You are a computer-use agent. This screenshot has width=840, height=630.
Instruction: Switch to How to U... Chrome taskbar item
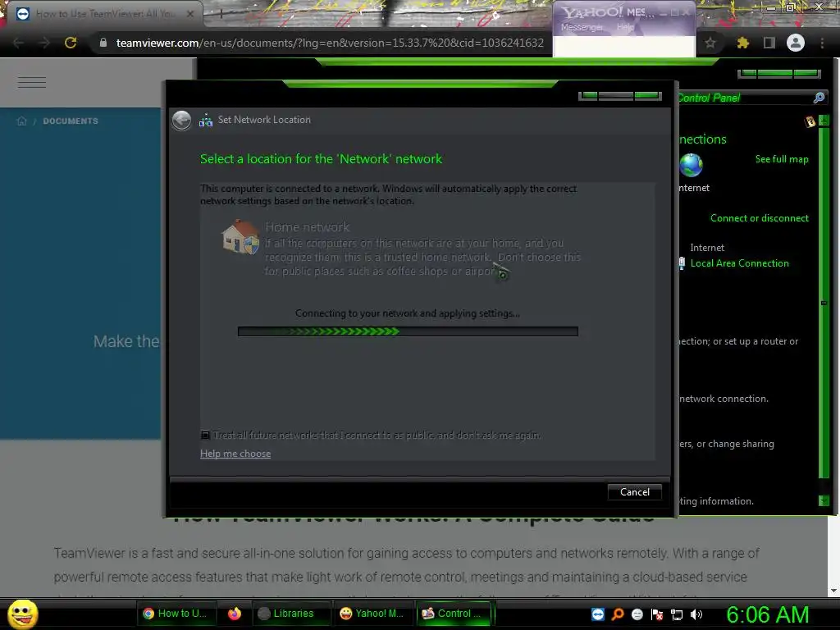pos(177,614)
